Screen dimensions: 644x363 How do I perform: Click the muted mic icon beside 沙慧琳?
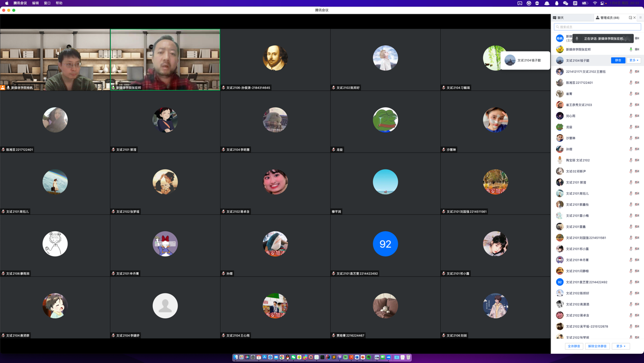[631, 138]
